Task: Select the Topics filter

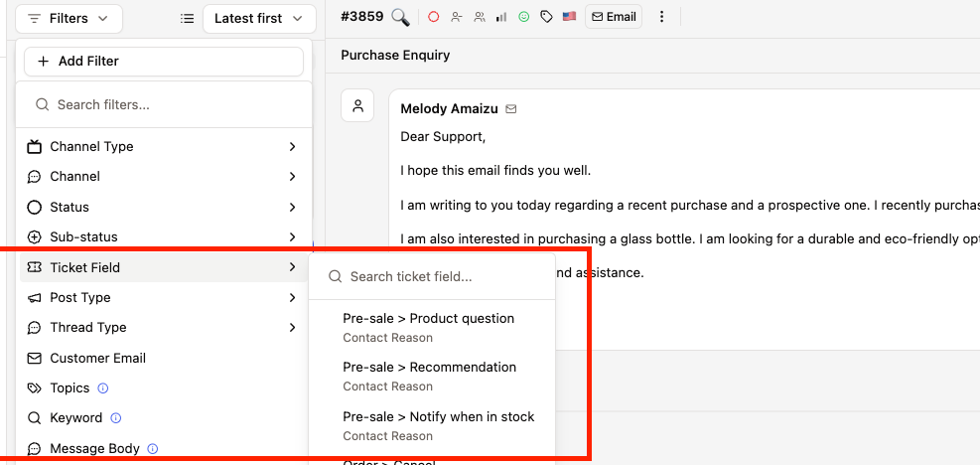Action: [x=164, y=388]
